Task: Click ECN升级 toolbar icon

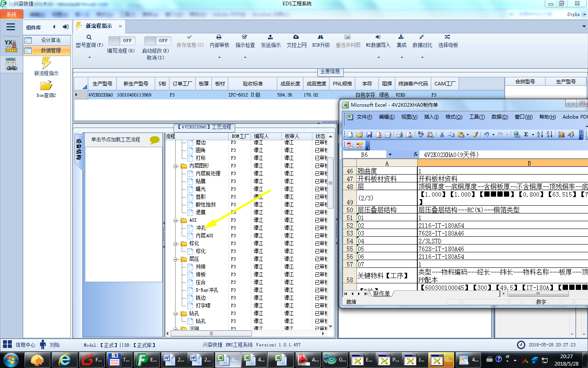Action: (x=321, y=37)
